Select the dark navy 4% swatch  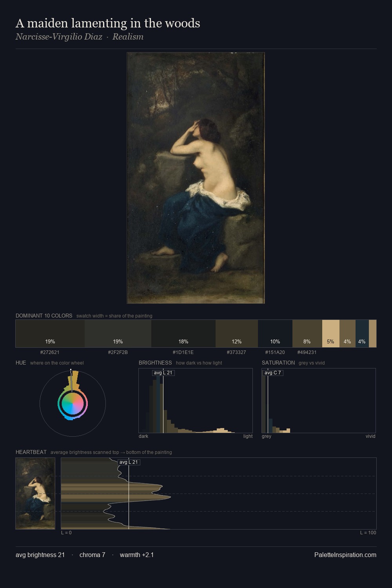coord(362,334)
